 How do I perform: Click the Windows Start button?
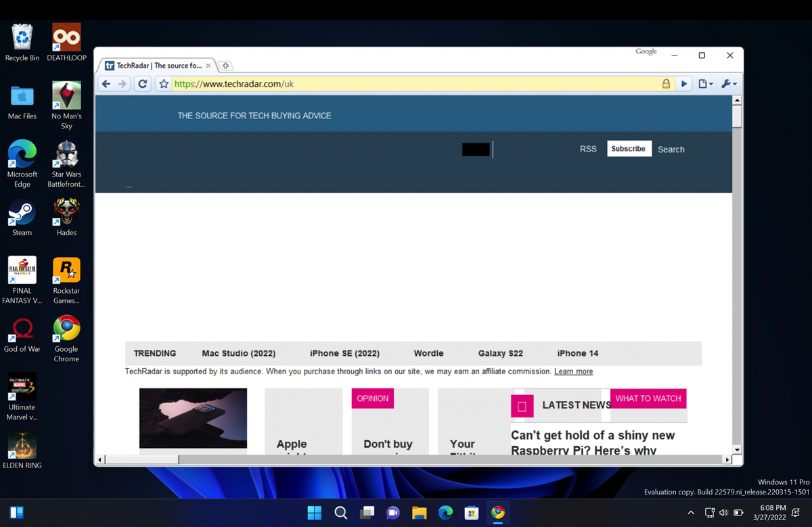[x=314, y=512]
